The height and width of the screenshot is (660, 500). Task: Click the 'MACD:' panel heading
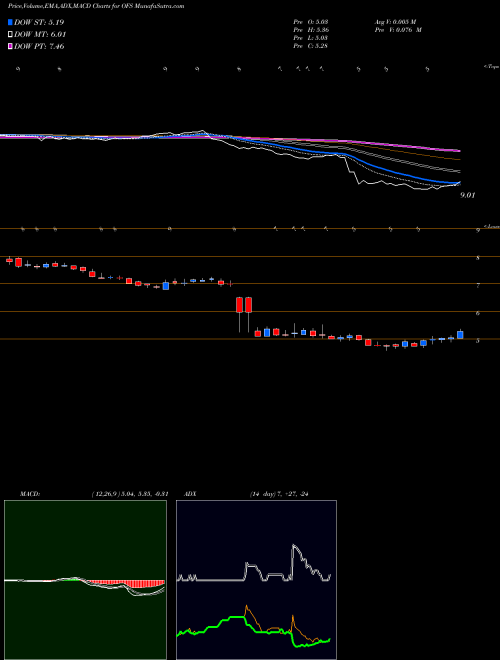click(x=30, y=494)
